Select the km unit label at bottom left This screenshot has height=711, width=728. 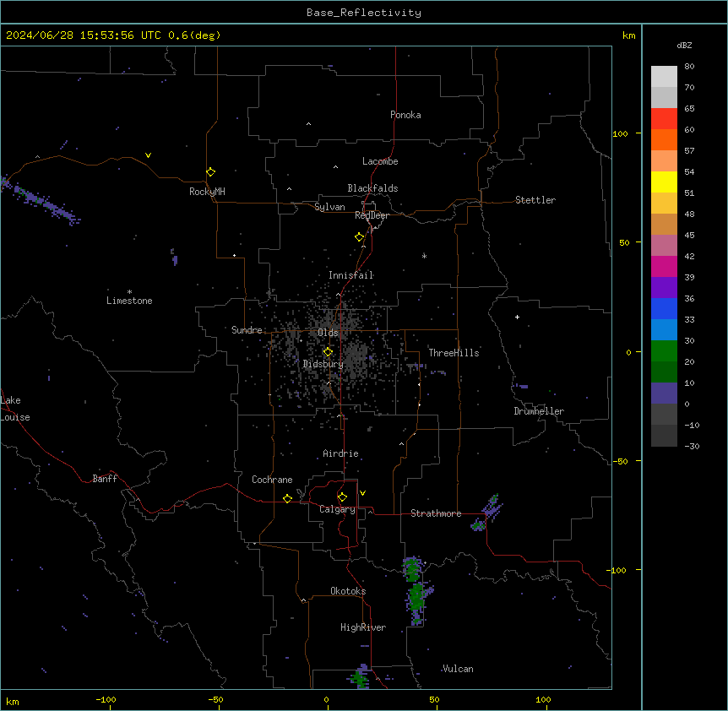tap(13, 702)
